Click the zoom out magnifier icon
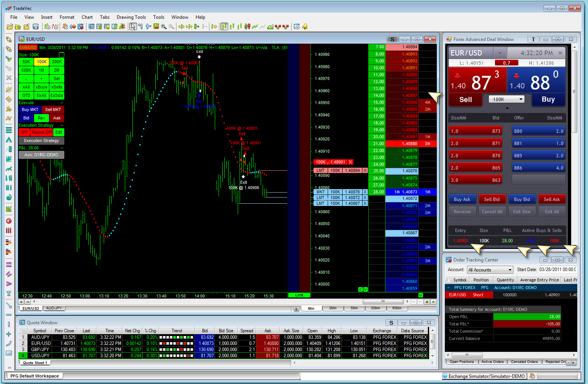Viewport: 588px width, 384px height. [x=171, y=26]
